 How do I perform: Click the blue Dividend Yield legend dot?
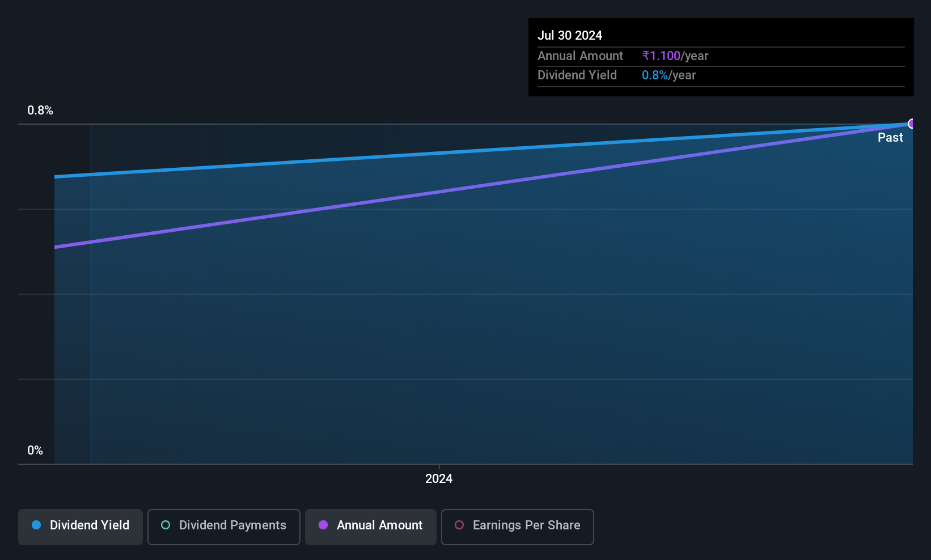36,525
